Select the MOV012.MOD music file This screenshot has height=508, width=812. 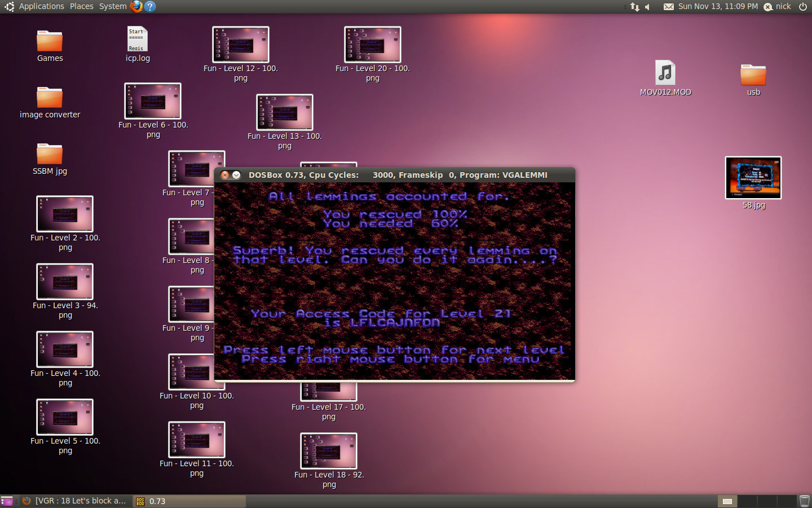(665, 73)
